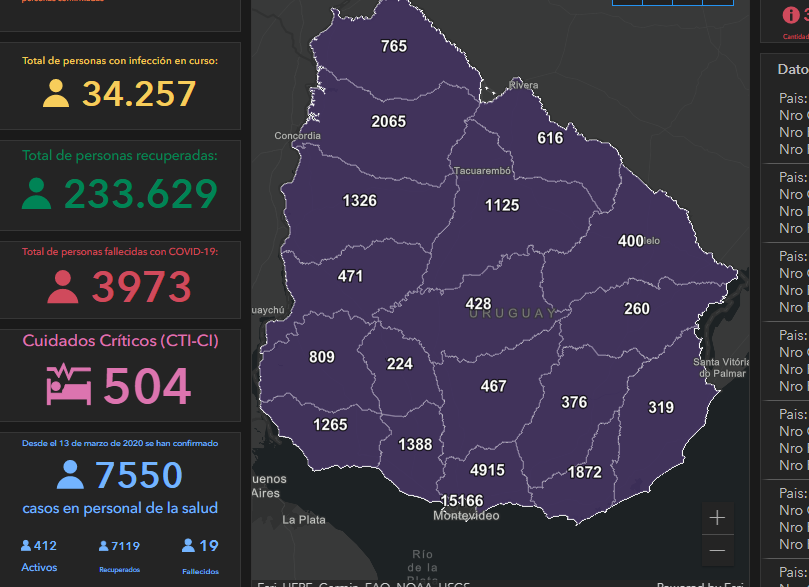The image size is (809, 587).
Task: Zoom out of the map with the minus button
Action: click(x=717, y=550)
